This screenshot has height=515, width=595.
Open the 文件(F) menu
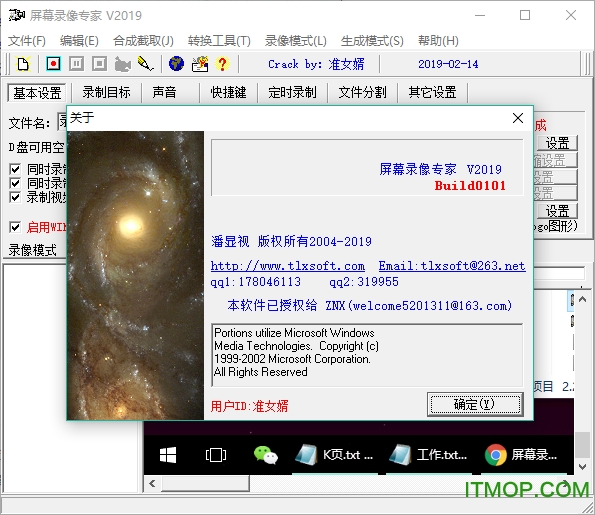click(27, 41)
